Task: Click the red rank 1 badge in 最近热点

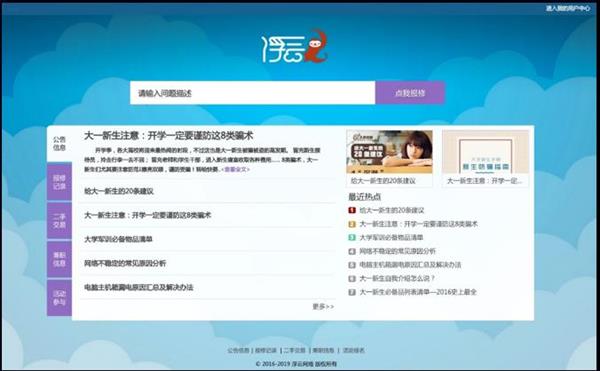Action: click(x=352, y=210)
